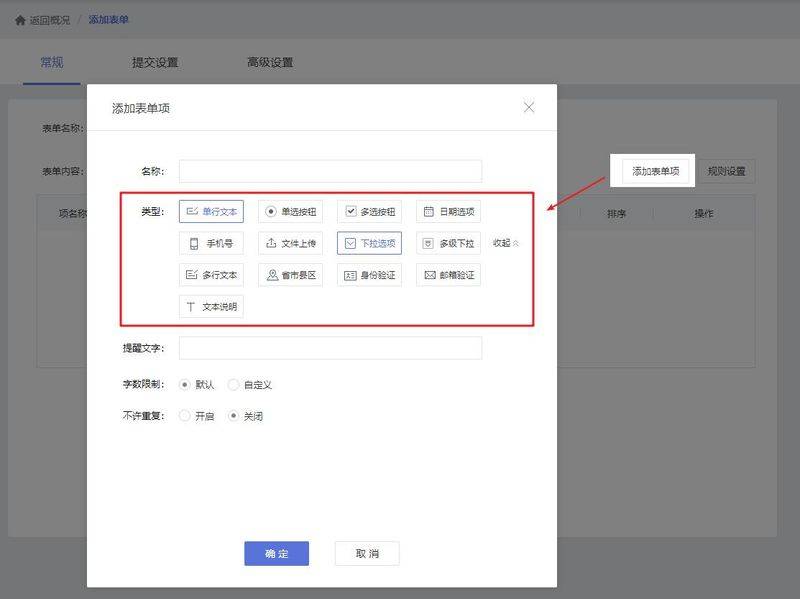Open 规则设置 button
This screenshot has width=800, height=599.
point(727,171)
